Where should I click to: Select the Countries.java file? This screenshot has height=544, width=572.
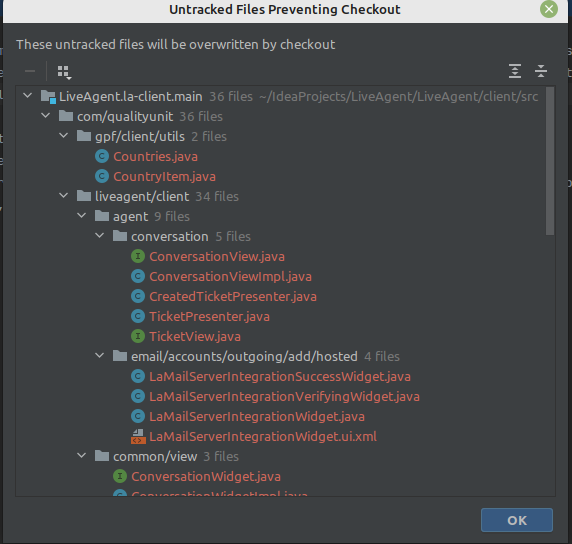155,157
